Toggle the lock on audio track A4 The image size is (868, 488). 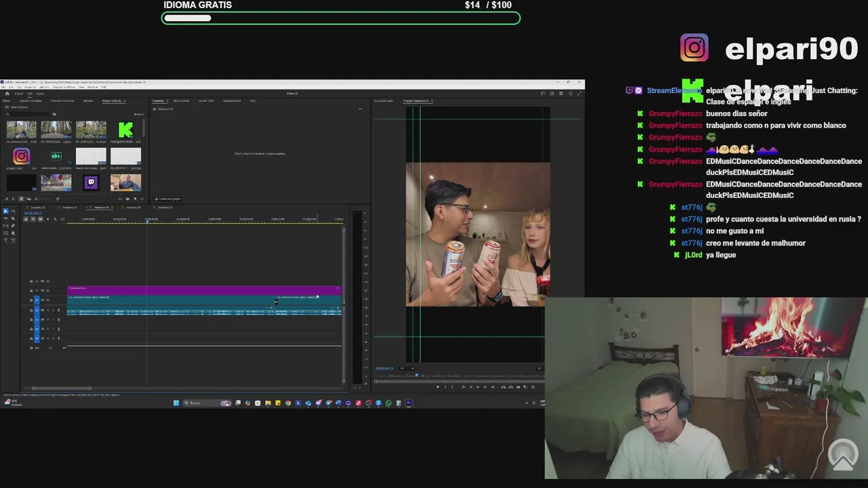click(x=31, y=338)
